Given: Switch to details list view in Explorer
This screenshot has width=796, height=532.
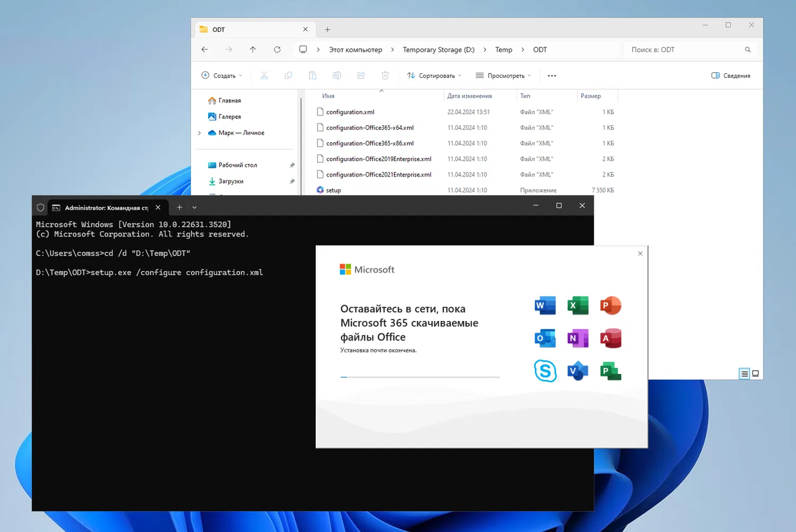Looking at the screenshot, I should pos(745,373).
